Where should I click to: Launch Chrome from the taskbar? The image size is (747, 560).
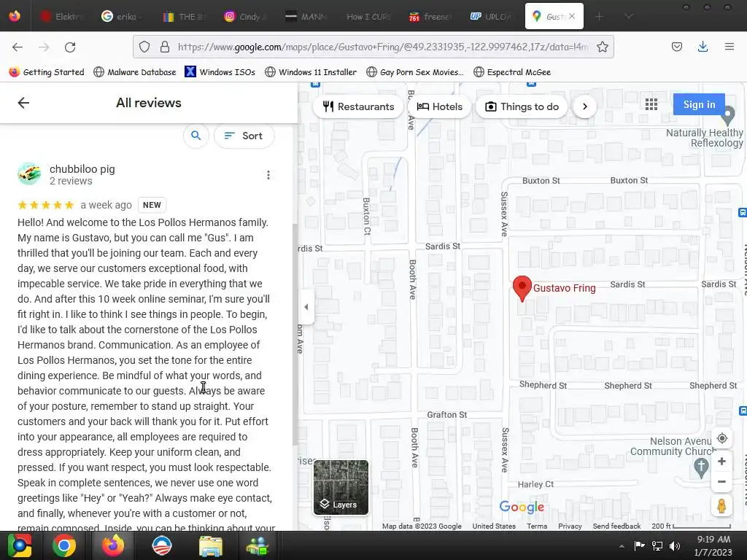(64, 545)
